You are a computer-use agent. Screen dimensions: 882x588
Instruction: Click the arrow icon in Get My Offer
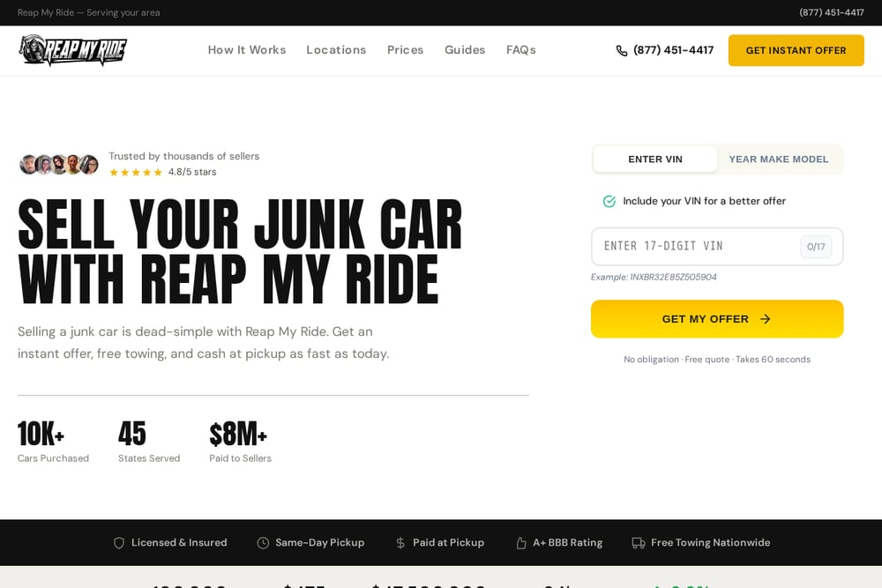pyautogui.click(x=765, y=319)
